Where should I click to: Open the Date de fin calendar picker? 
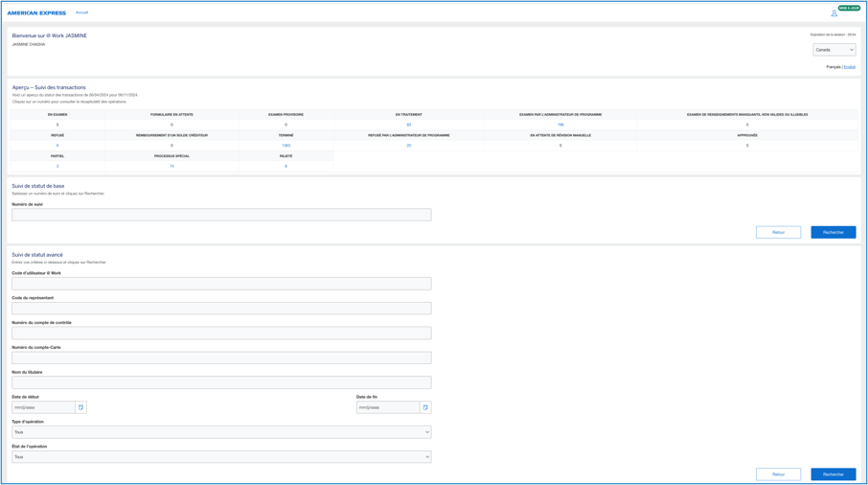pyautogui.click(x=425, y=407)
